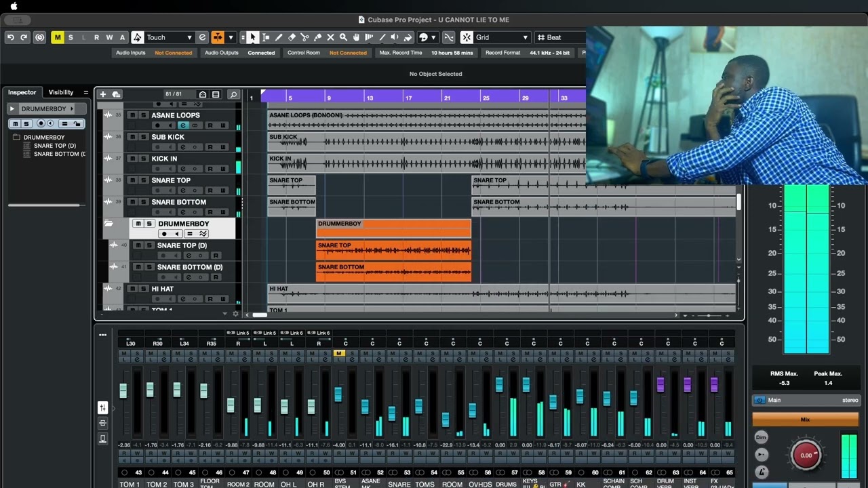
Task: Mute the HI HAT track
Action: click(132, 289)
